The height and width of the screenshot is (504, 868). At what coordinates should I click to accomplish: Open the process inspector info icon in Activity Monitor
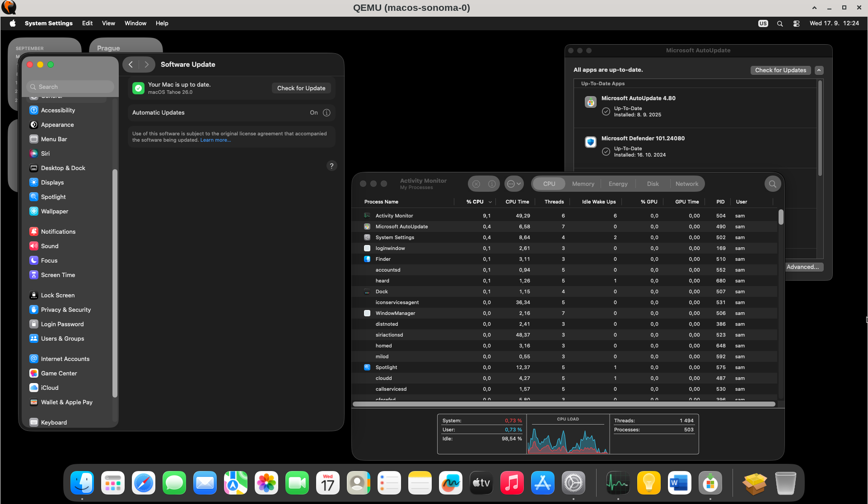click(492, 184)
